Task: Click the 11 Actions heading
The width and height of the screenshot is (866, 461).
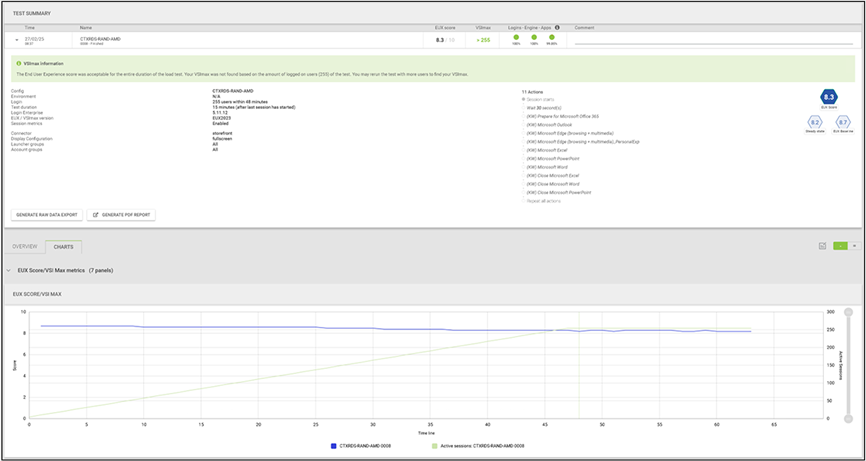Action: 531,91
